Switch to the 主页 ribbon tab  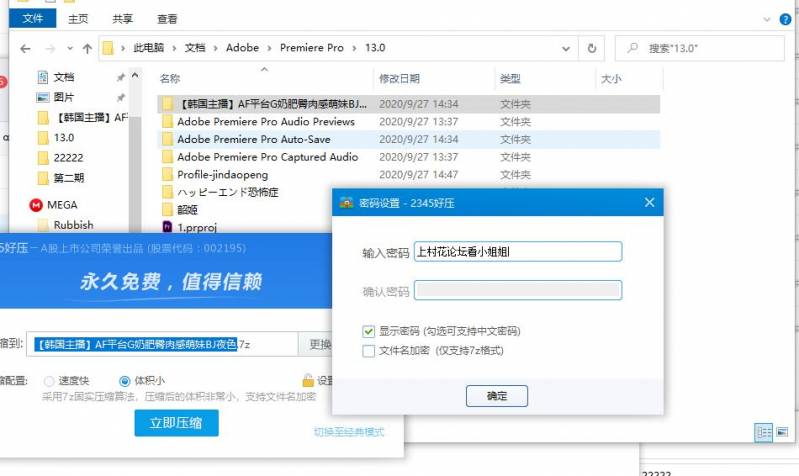coord(78,19)
